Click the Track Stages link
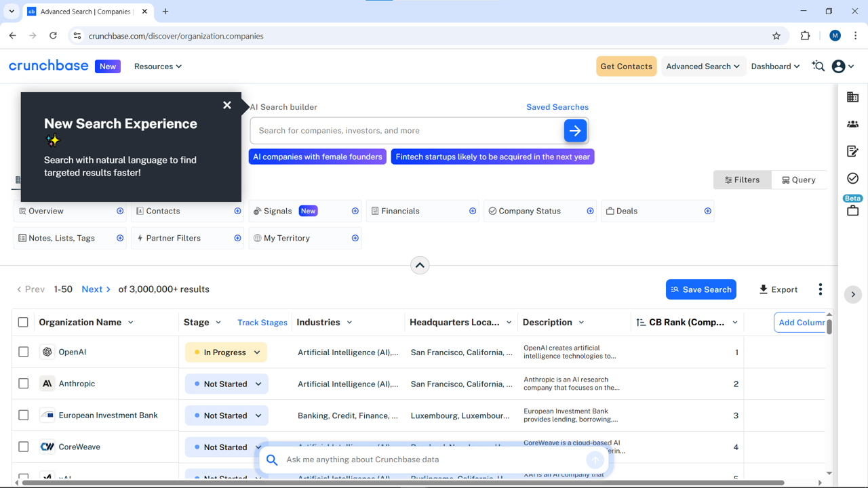This screenshot has height=488, width=868. click(x=262, y=323)
